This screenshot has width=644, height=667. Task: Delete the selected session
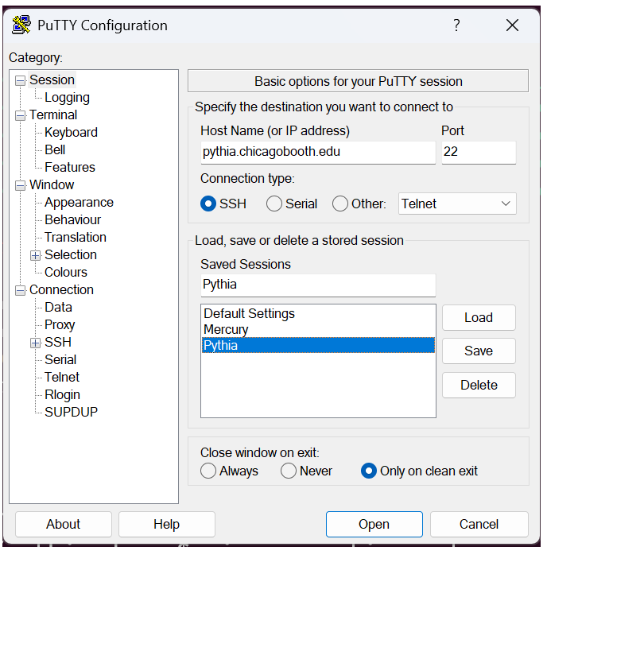479,385
